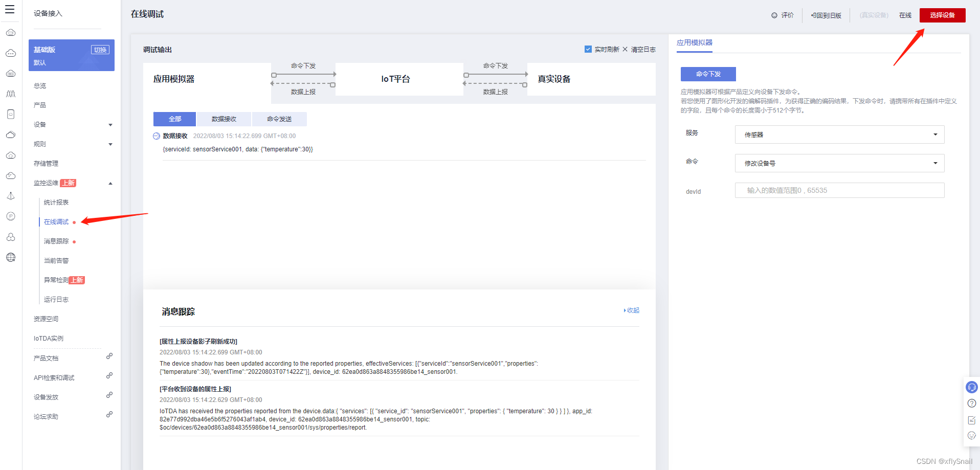Open the 服务 dropdown showing 传感器

click(839, 135)
